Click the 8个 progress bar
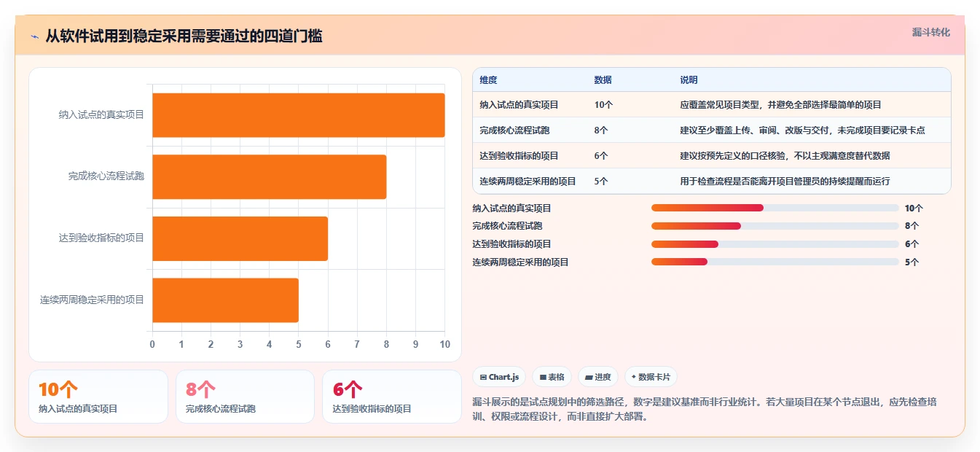 [775, 226]
